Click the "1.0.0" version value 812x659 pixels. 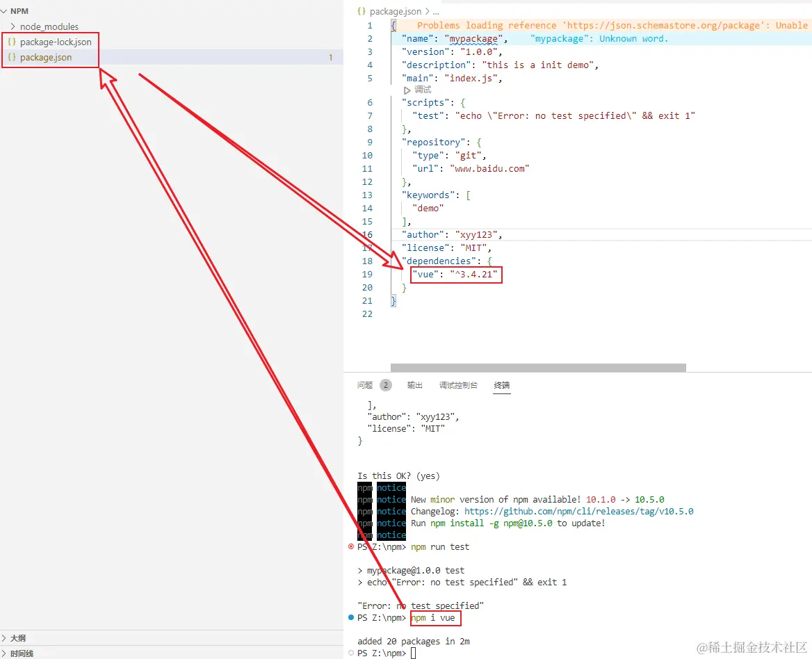tap(478, 51)
